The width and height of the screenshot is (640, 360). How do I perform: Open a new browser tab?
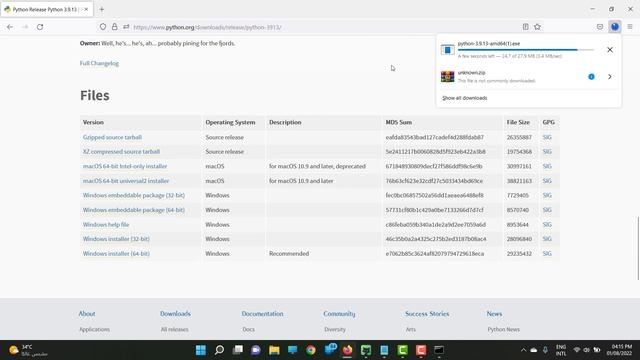point(102,9)
